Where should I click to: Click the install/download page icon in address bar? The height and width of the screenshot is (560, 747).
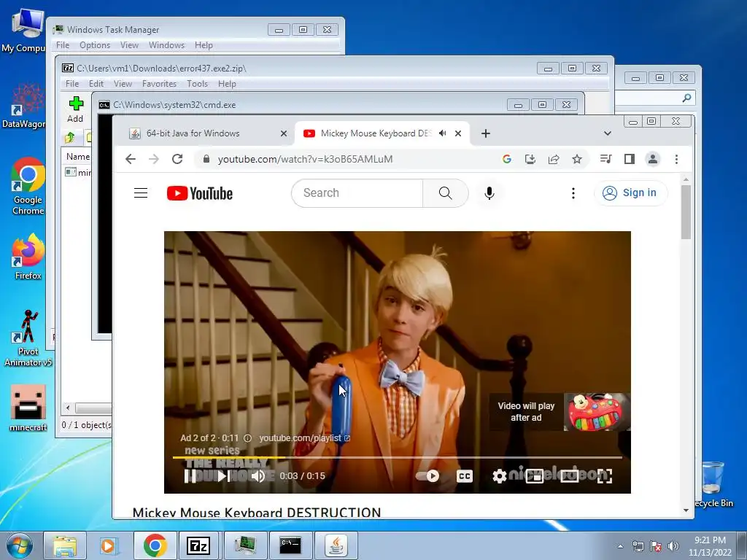pos(530,159)
